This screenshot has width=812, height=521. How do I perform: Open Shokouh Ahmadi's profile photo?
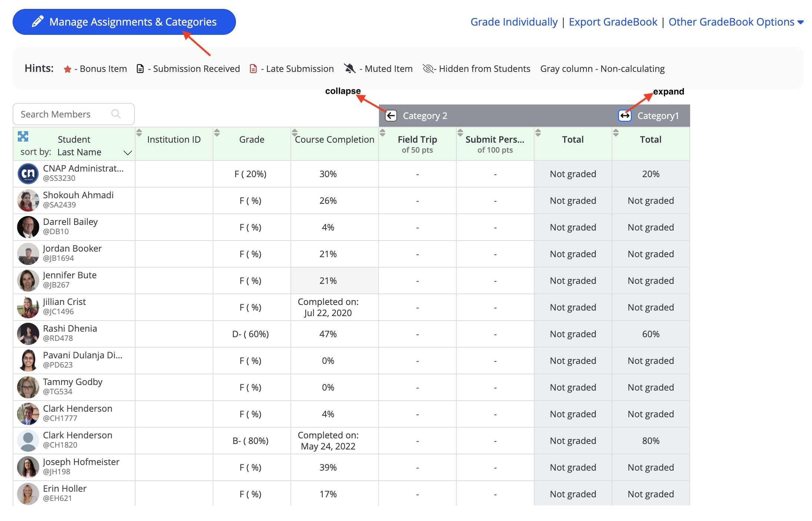coord(28,200)
